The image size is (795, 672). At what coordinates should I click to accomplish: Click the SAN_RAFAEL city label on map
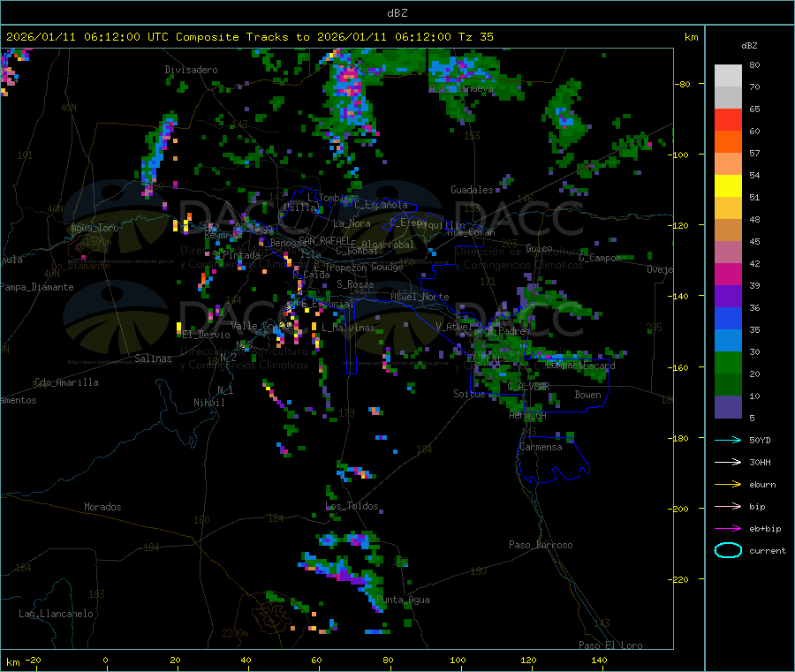(324, 240)
